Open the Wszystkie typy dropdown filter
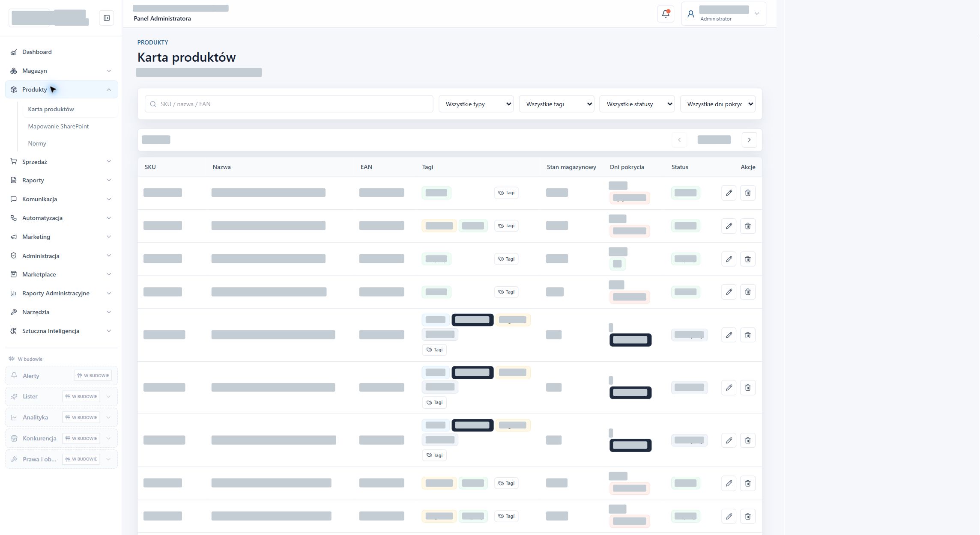 pos(476,104)
